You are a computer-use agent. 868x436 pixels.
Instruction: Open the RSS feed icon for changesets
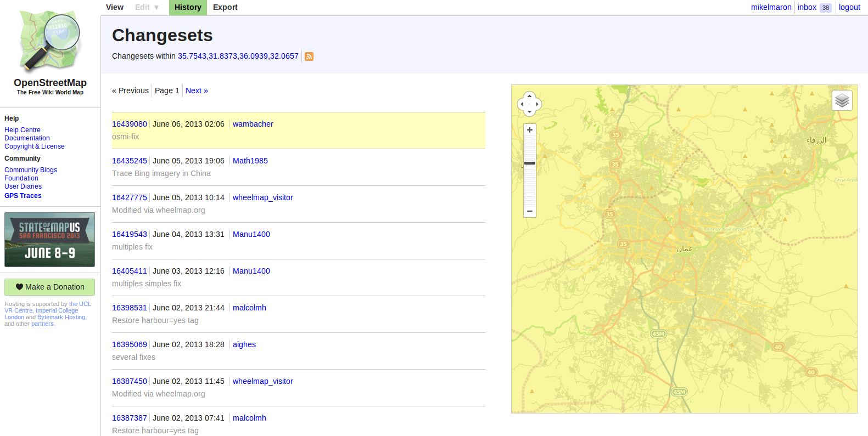pyautogui.click(x=309, y=56)
